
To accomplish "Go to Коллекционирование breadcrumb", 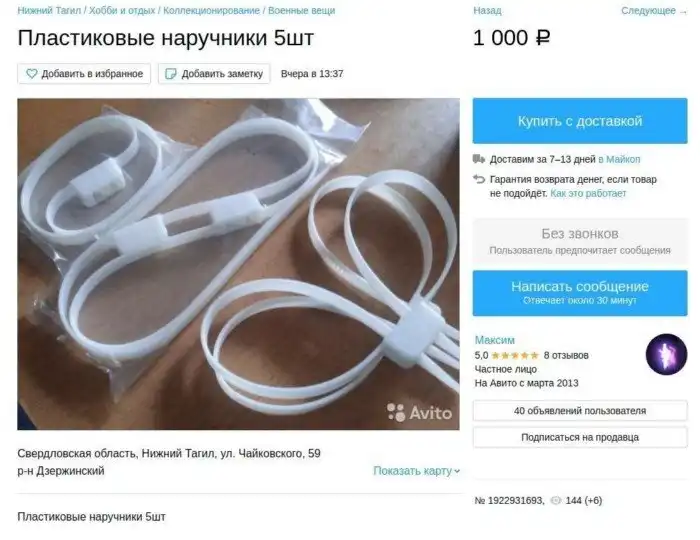I will coord(211,10).
